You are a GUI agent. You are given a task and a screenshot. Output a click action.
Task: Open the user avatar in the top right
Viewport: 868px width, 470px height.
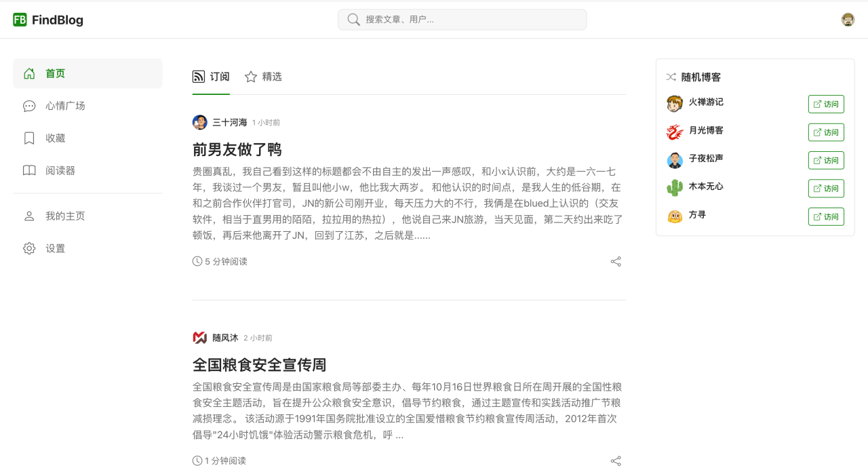[x=848, y=20]
